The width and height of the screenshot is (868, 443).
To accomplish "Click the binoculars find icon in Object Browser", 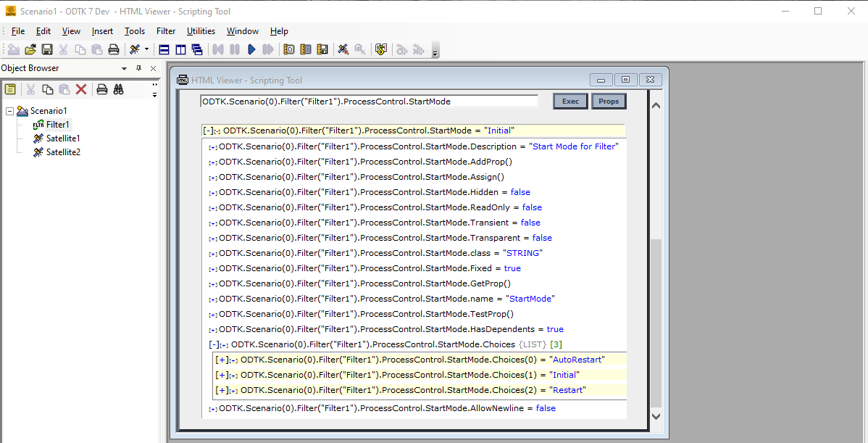I will click(119, 89).
